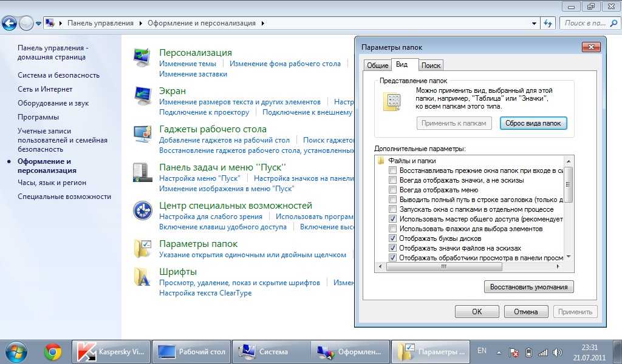Image resolution: width=622 pixels, height=364 pixels.
Task: Click the Back navigation arrow
Action: pos(9,24)
